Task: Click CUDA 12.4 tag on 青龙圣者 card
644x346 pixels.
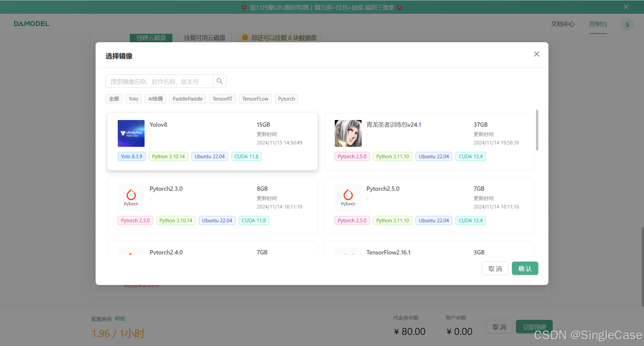Action: coord(471,156)
